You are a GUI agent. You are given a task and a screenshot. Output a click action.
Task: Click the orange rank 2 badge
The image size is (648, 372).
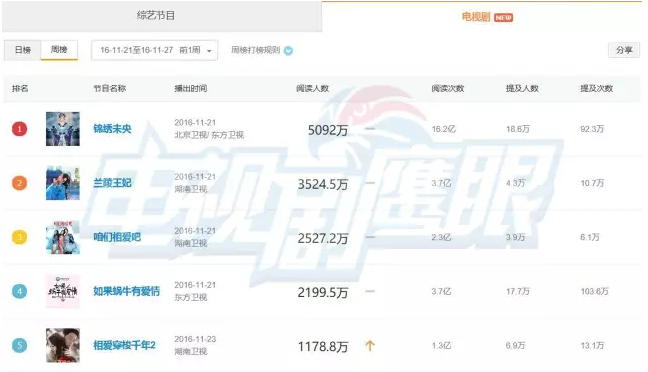[x=19, y=183]
